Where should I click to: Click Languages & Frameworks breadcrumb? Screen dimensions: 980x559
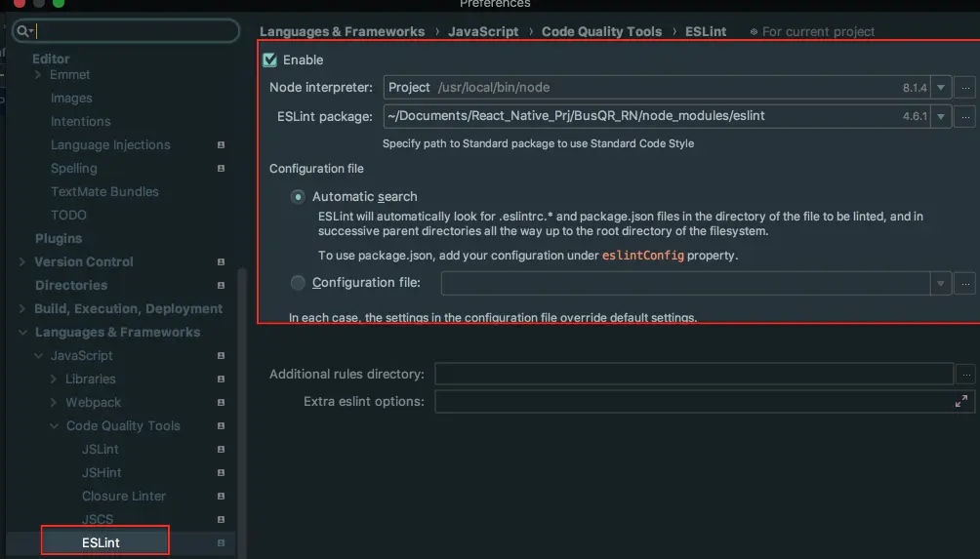[342, 32]
